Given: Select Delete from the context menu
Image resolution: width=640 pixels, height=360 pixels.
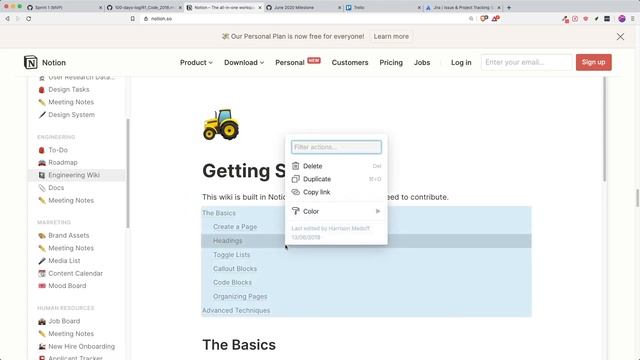Looking at the screenshot, I should [x=336, y=166].
